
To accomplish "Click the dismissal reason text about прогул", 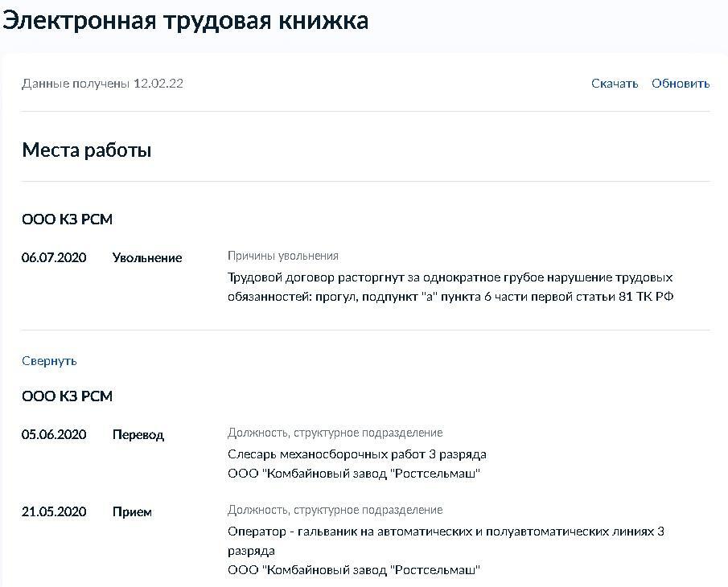I will [x=450, y=287].
